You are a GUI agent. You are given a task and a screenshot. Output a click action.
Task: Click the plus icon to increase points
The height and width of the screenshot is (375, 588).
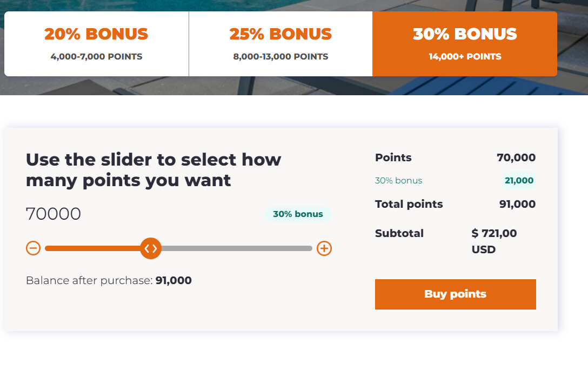[324, 248]
